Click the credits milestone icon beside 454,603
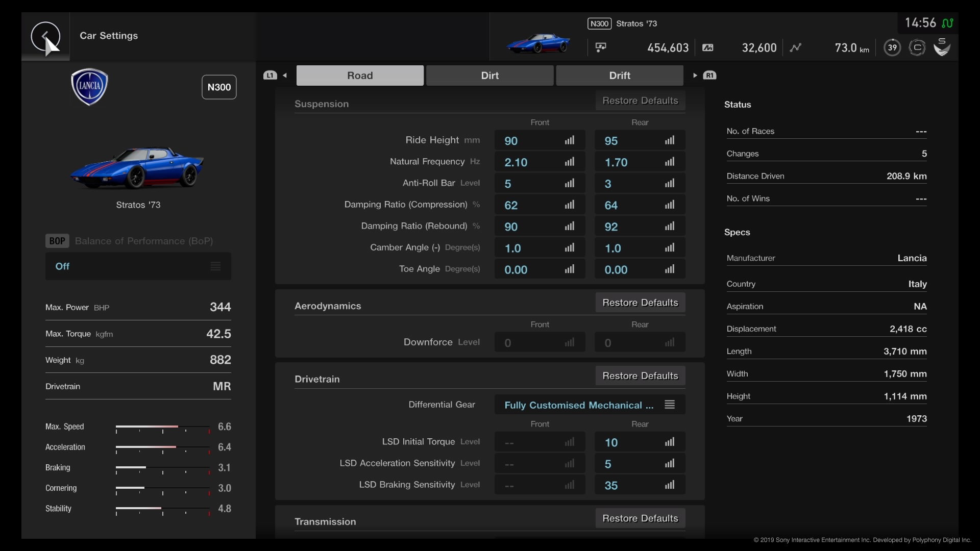The width and height of the screenshot is (980, 551). pyautogui.click(x=600, y=47)
